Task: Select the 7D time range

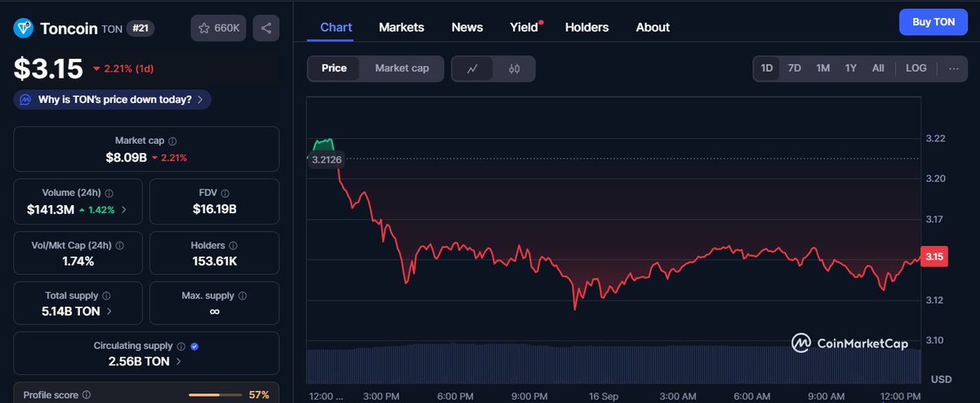Action: (795, 69)
